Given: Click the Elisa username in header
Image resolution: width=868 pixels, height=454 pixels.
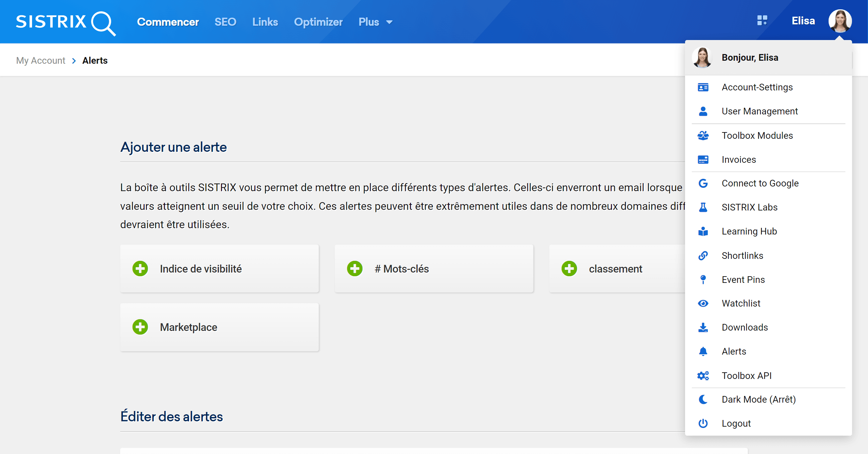Looking at the screenshot, I should tap(803, 21).
